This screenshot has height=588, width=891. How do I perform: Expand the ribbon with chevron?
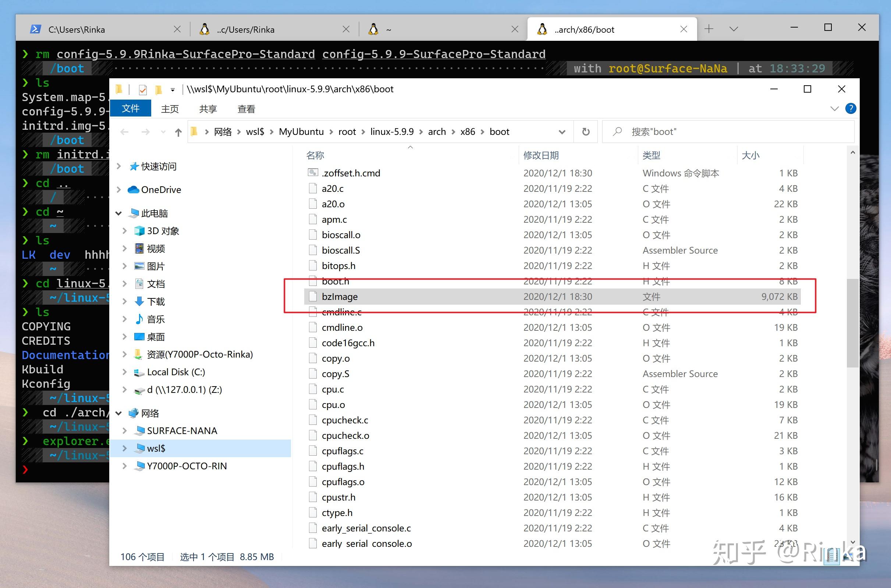[x=834, y=109]
